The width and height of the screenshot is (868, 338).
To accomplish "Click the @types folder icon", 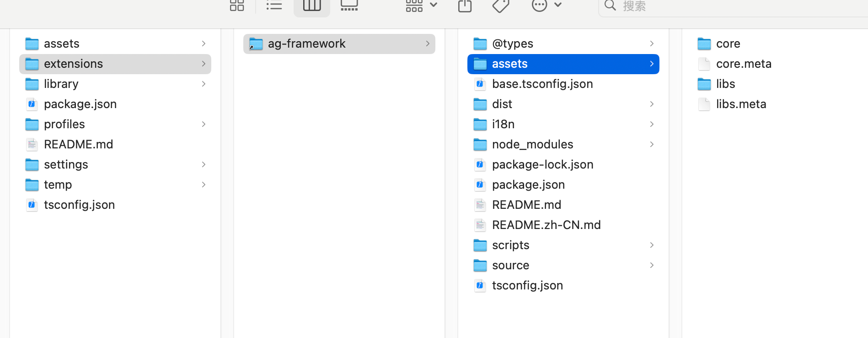I will (480, 44).
